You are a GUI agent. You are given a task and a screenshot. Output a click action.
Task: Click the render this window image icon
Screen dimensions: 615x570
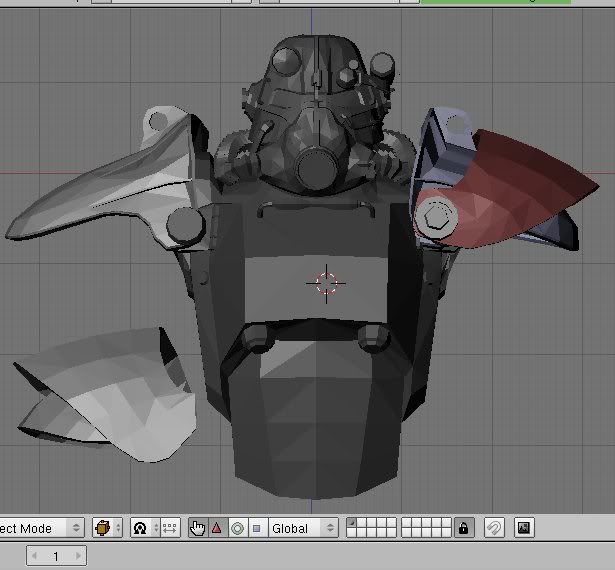524,528
